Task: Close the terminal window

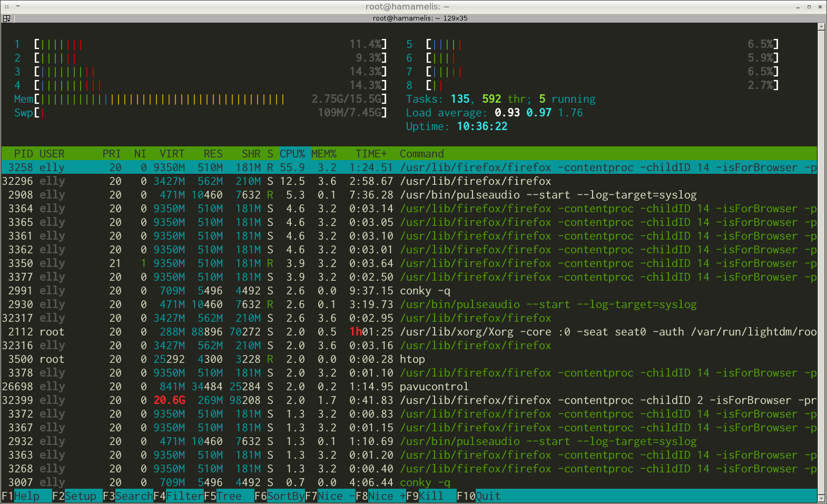Action: (x=820, y=6)
